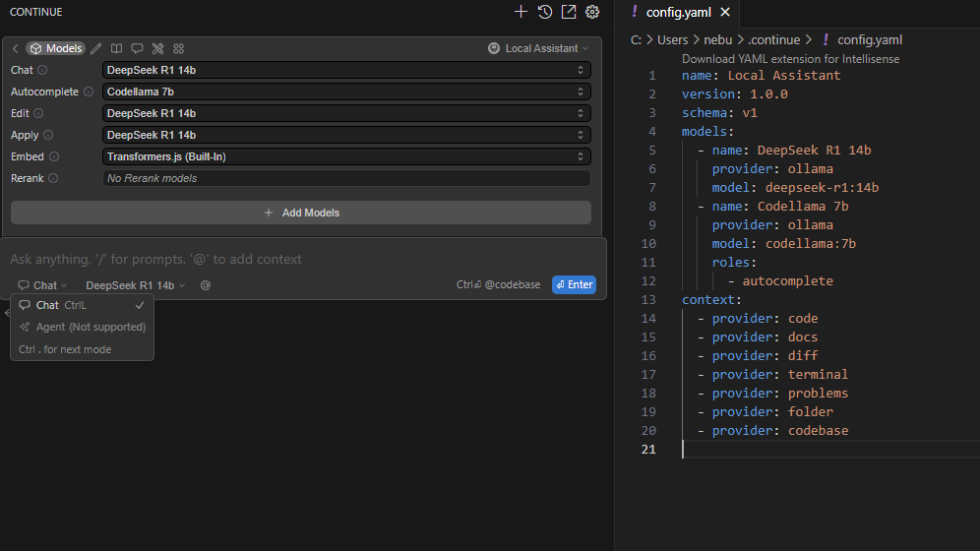This screenshot has height=551, width=980.
Task: Open session history clock icon
Action: tap(545, 12)
